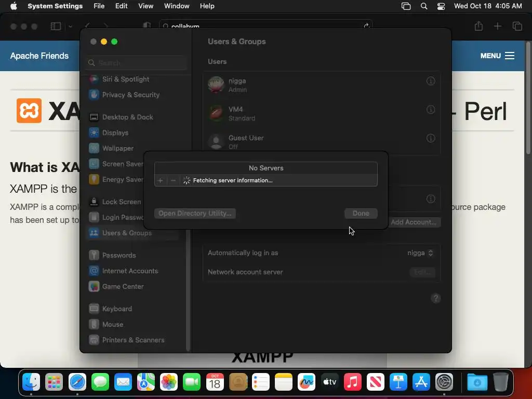Open Launchpad from the dock
This screenshot has width=532, height=399.
click(x=54, y=382)
